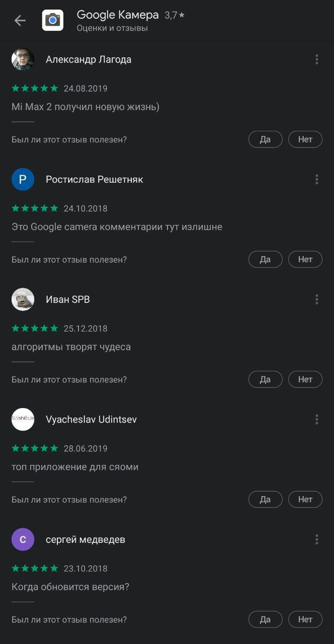Image resolution: width=334 pixels, height=644 pixels.
Task: Tap the Vyacheslav Udintsev reviewer name
Action: (91, 420)
